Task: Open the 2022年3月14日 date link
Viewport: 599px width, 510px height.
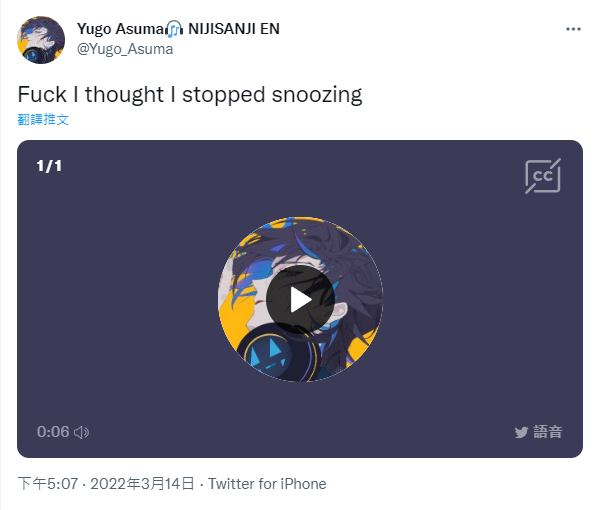Action: coord(142,484)
